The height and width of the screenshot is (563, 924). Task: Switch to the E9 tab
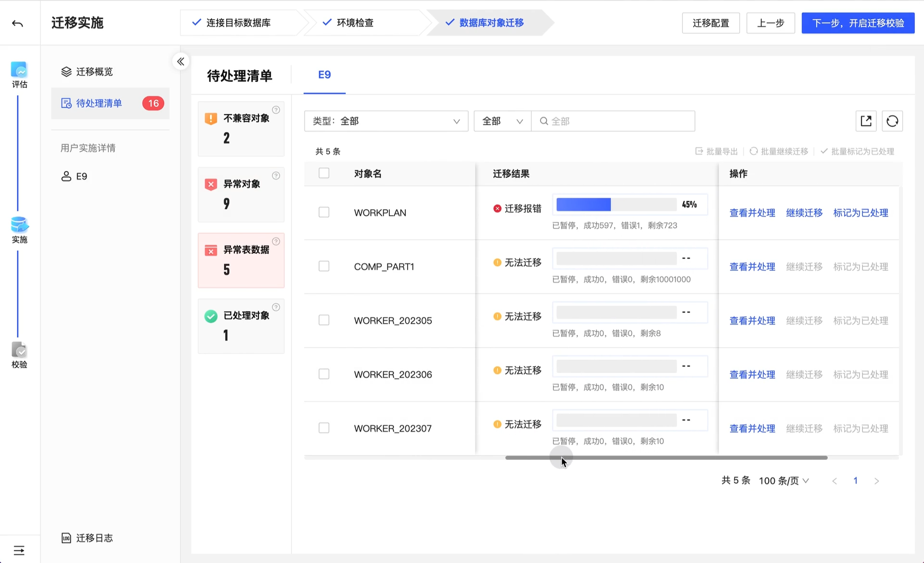[324, 75]
